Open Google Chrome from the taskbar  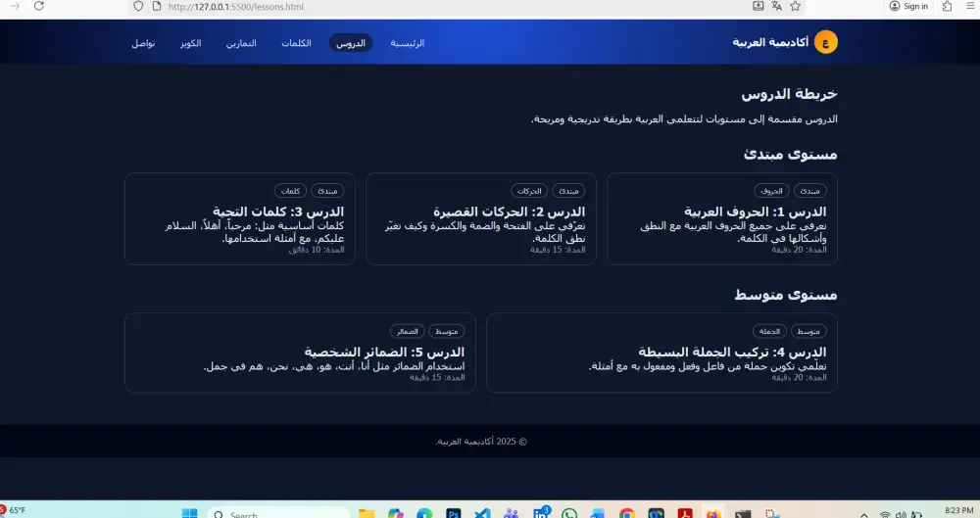click(x=627, y=514)
